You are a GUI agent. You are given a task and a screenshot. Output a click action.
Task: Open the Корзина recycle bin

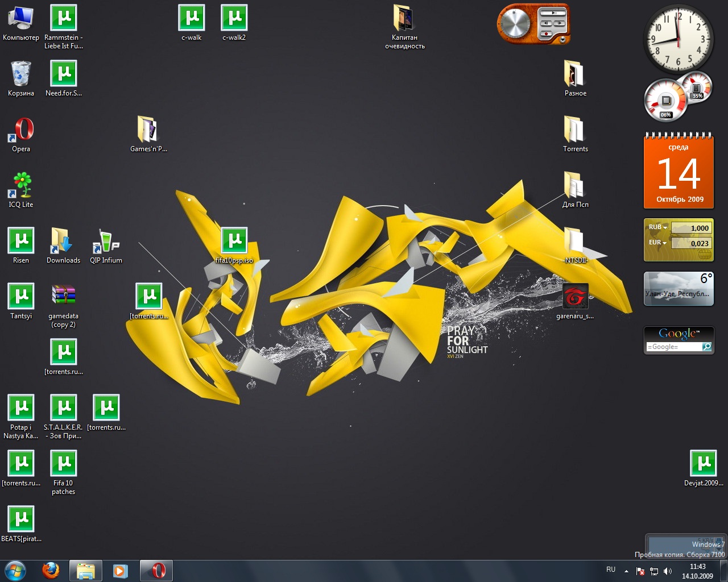click(x=20, y=74)
